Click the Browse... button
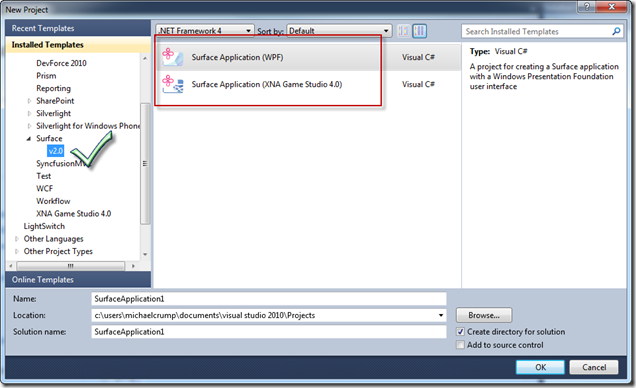636x388 pixels. point(484,315)
